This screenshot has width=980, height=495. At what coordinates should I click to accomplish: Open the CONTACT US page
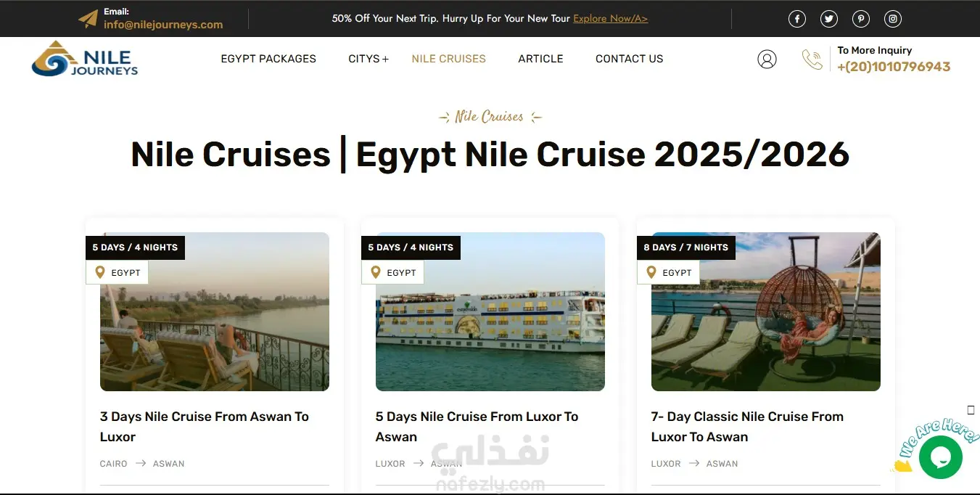tap(630, 59)
